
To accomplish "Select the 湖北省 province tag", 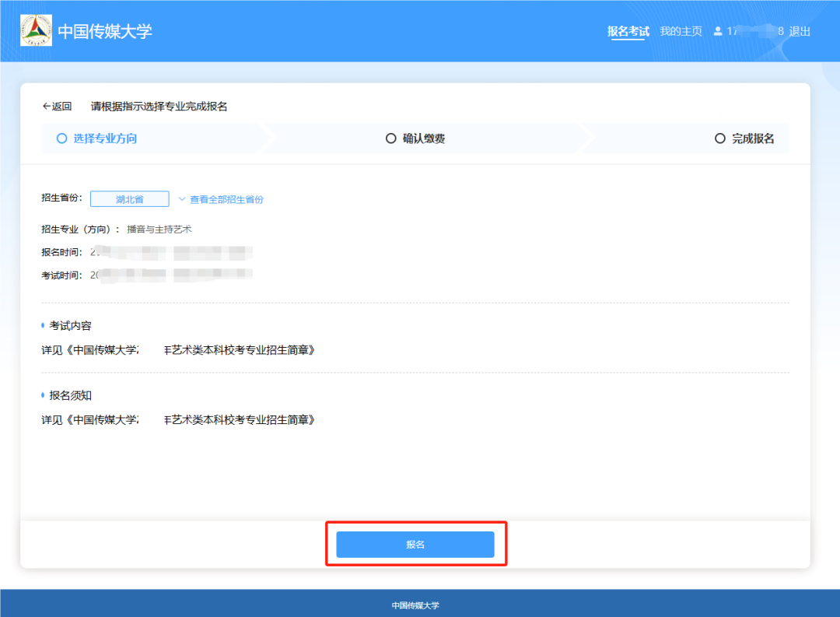I will tap(129, 199).
